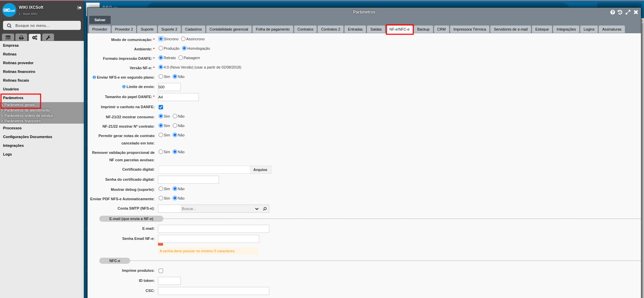Click the CSC input field
This screenshot has height=298, width=644.
tap(214, 291)
